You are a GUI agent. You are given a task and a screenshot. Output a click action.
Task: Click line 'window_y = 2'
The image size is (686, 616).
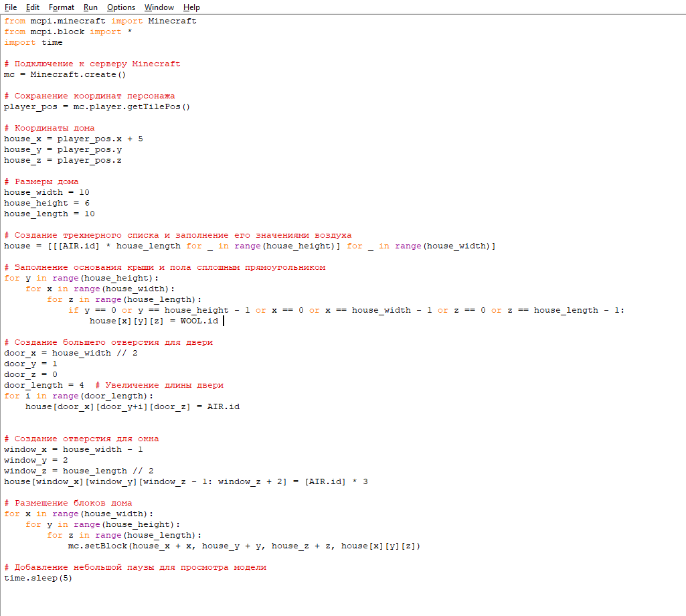pyautogui.click(x=36, y=461)
